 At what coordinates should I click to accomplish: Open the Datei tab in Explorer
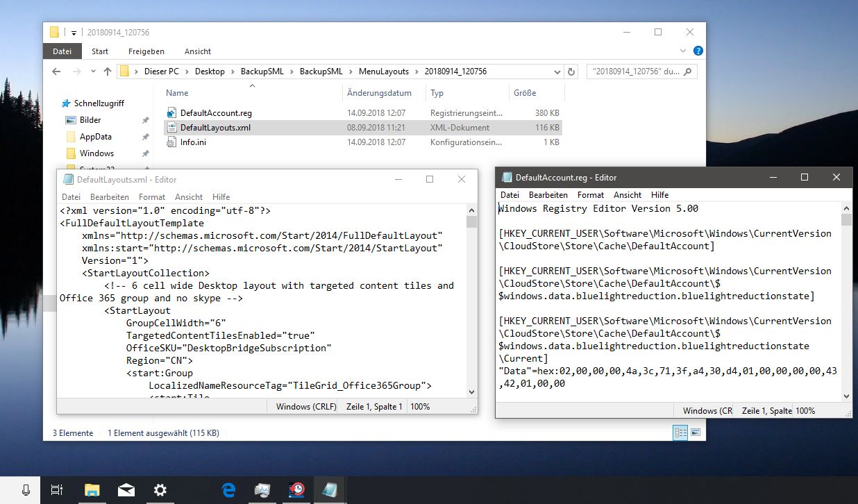click(x=62, y=51)
